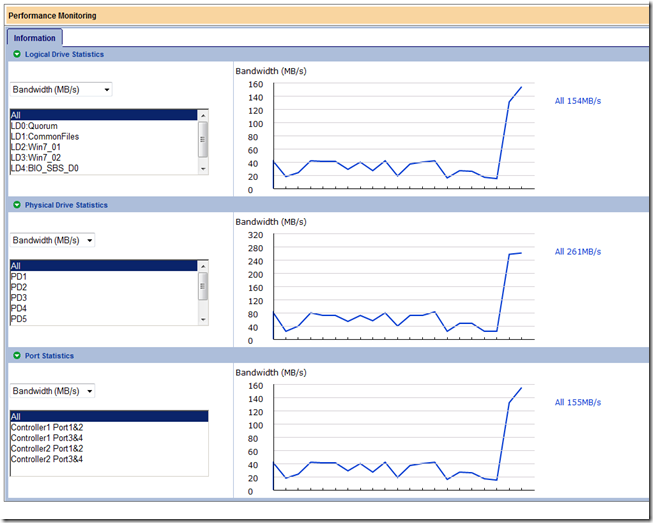653x523 pixels.
Task: Collapse Port Statistics green arrow icon
Action: click(x=17, y=356)
